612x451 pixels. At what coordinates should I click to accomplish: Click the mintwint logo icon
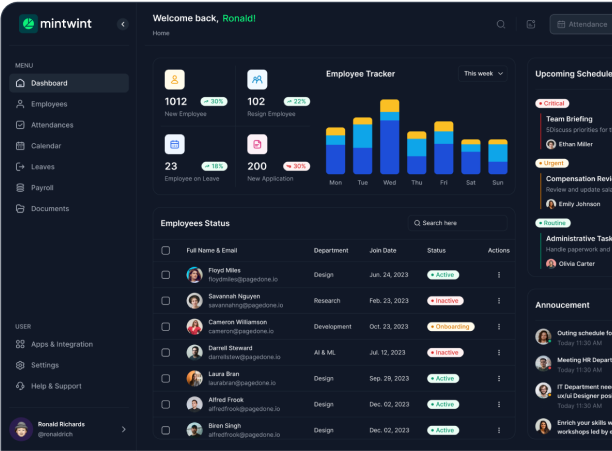[28, 24]
